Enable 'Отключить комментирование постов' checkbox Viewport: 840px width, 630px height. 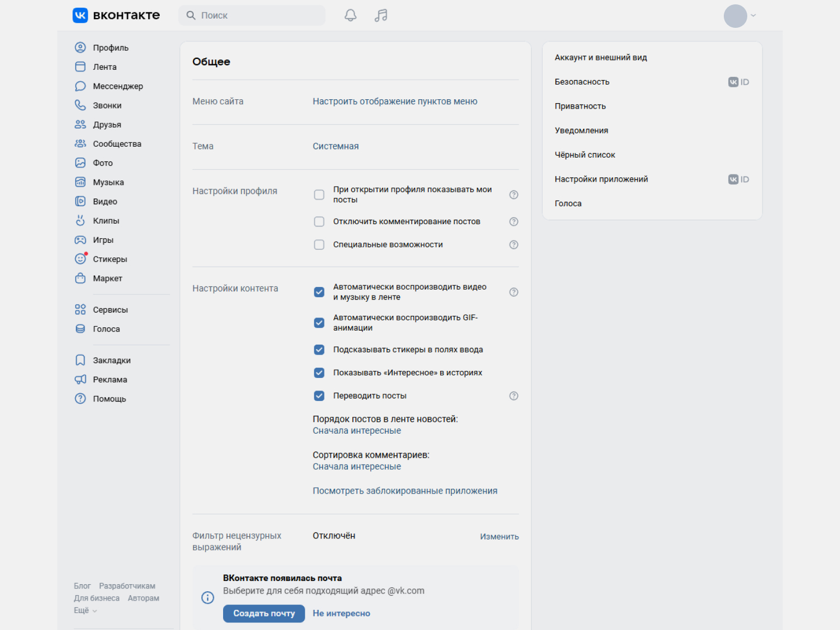coord(319,221)
